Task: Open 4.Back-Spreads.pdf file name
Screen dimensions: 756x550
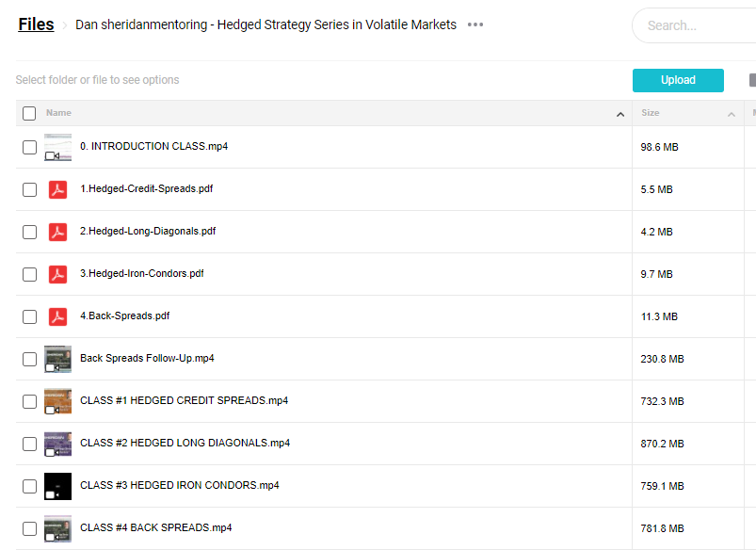Action: (125, 316)
